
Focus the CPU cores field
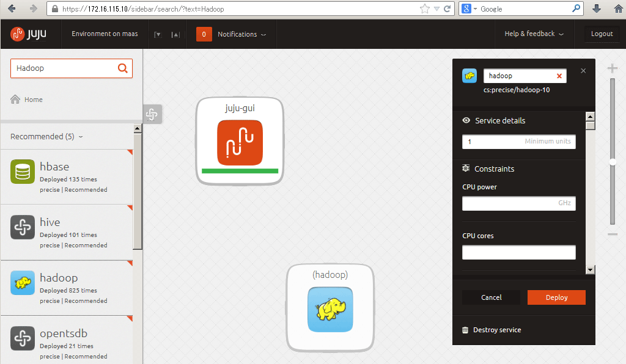(518, 252)
